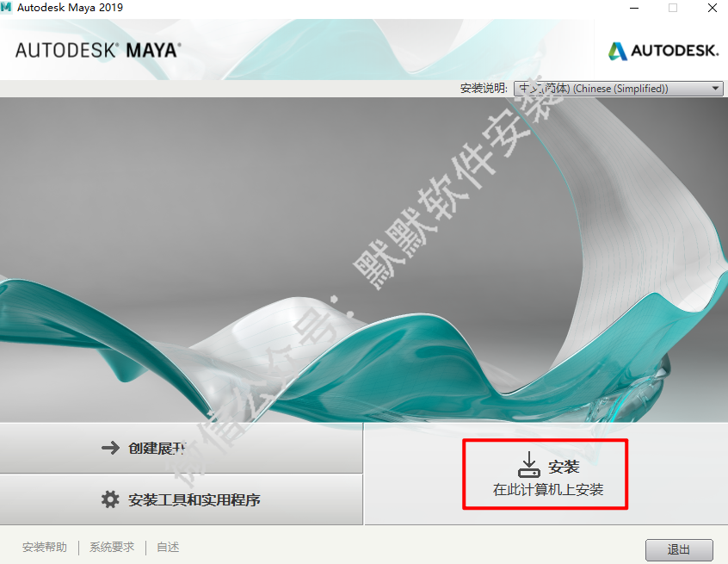Screen dimensions: 728x564
Task: Click the gear icon for install tools
Action: [x=110, y=499]
